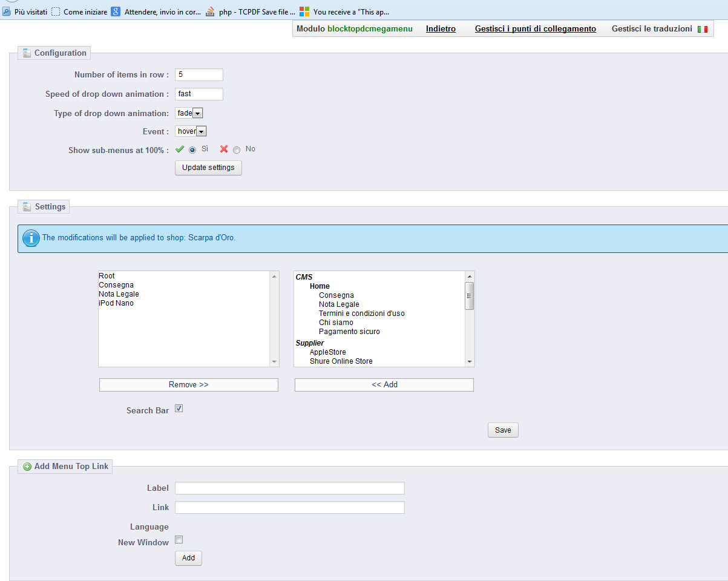
Task: Select Nota Legale in the available items list
Action: pyautogui.click(x=339, y=304)
